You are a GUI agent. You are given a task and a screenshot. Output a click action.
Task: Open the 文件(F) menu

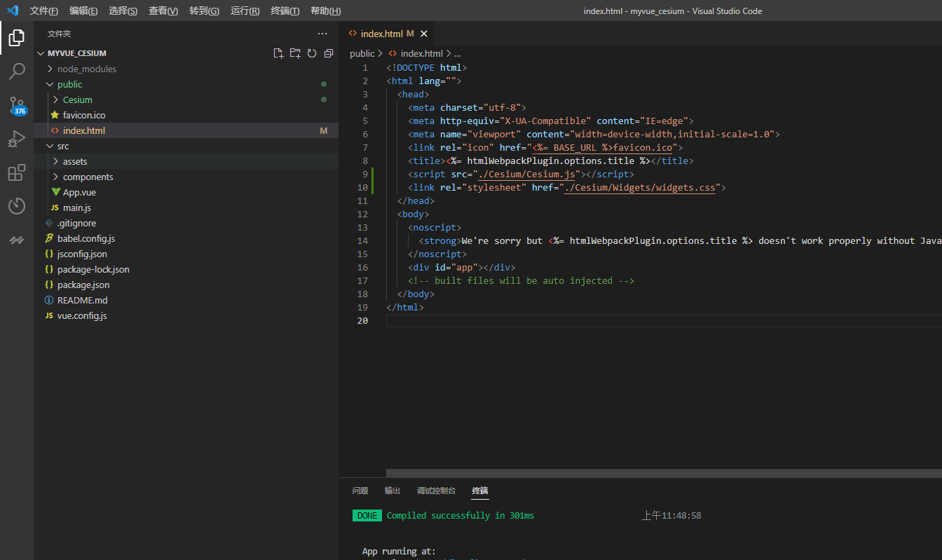pyautogui.click(x=44, y=11)
